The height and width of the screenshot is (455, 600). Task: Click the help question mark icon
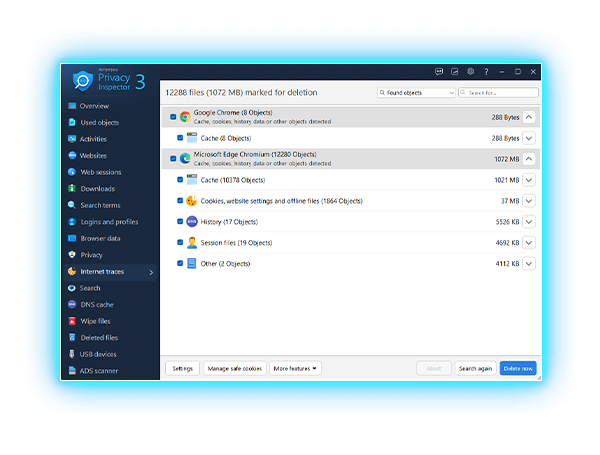pyautogui.click(x=486, y=72)
